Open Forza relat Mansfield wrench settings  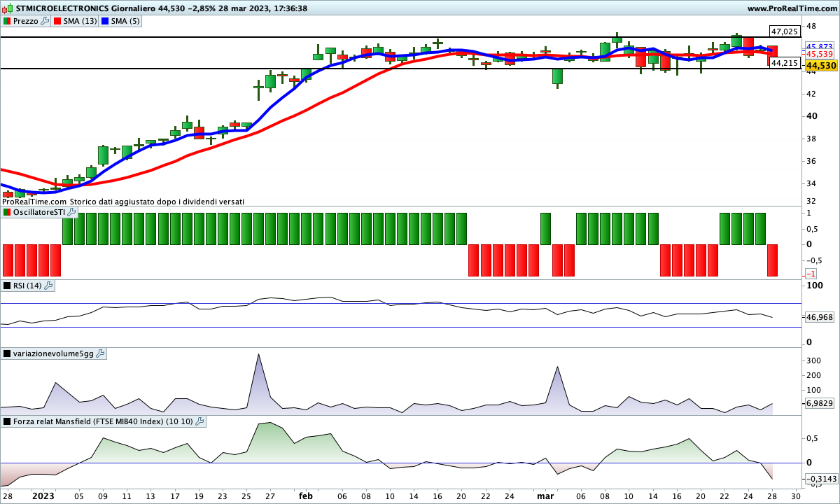[x=199, y=421]
